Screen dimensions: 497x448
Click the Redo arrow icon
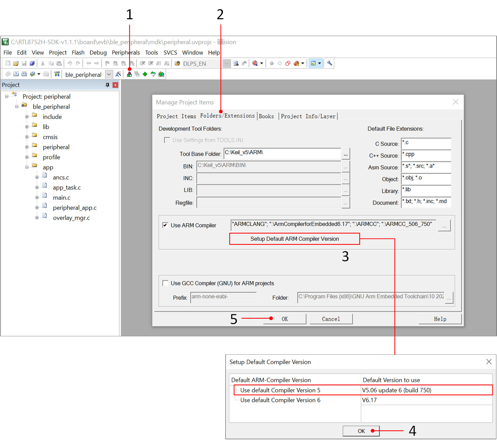coord(78,63)
